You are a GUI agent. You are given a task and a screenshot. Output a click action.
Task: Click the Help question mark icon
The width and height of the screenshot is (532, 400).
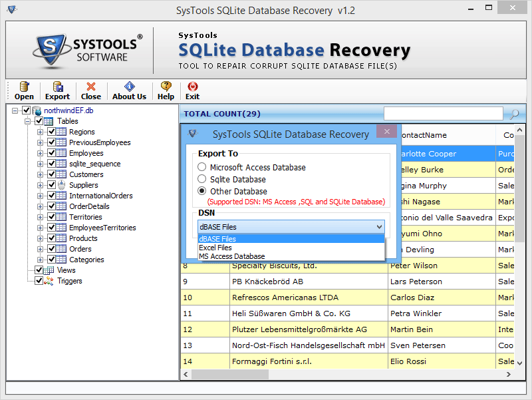[166, 87]
